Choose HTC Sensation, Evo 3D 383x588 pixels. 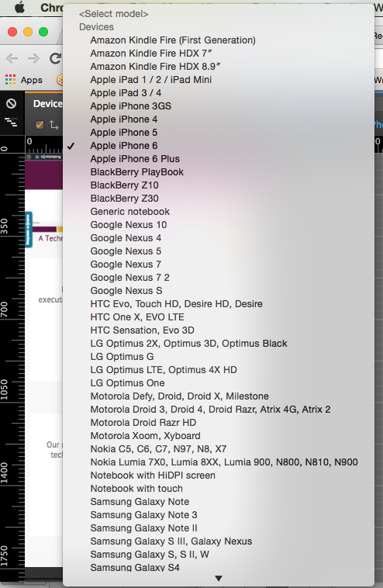(219, 330)
